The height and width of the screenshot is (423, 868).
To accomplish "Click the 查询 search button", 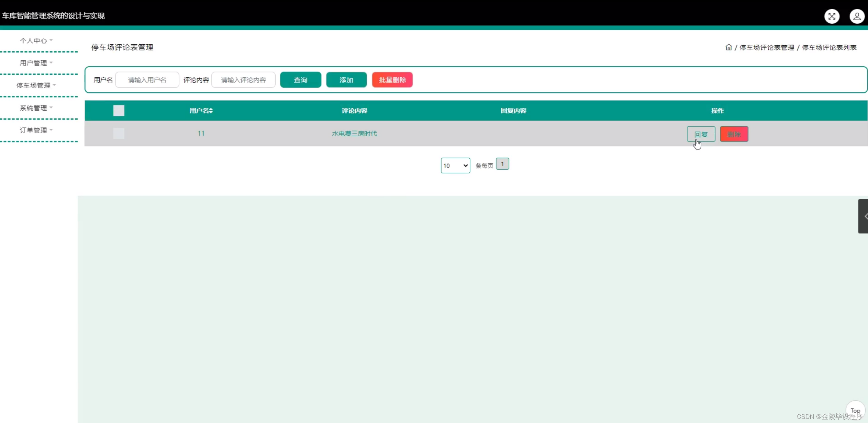I will (300, 80).
